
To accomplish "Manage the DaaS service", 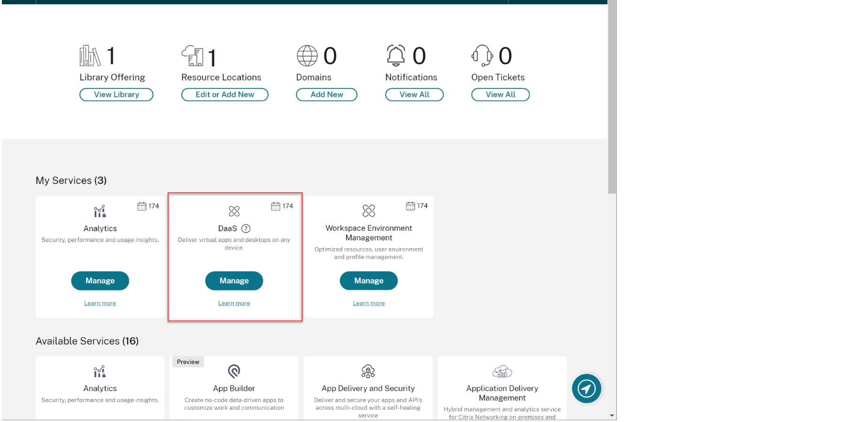I will coord(234,281).
